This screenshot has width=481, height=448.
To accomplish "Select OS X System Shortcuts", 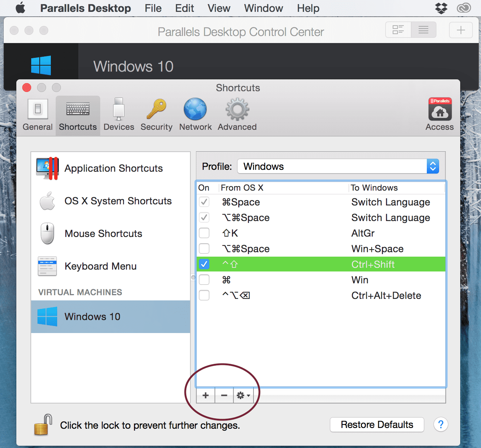I will click(111, 201).
